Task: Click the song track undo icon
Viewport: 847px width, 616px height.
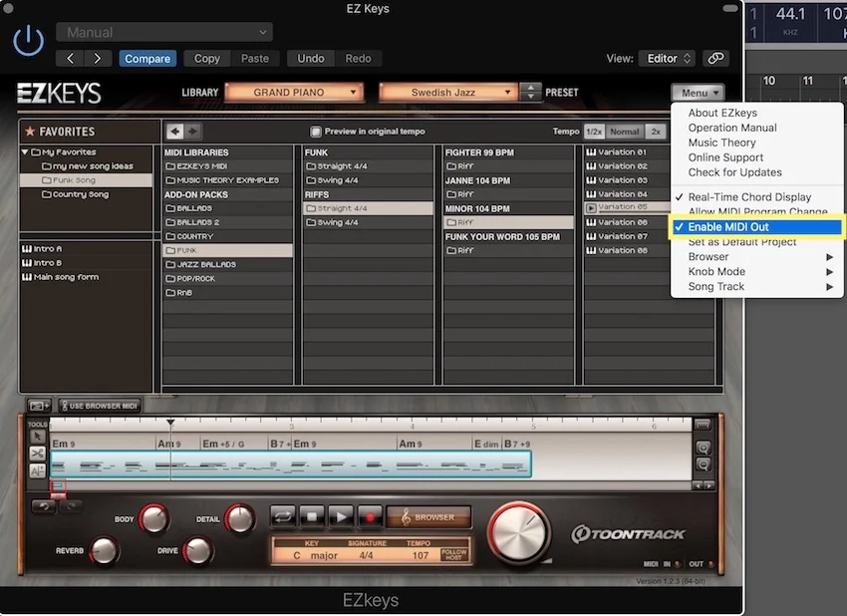Action: (x=44, y=506)
